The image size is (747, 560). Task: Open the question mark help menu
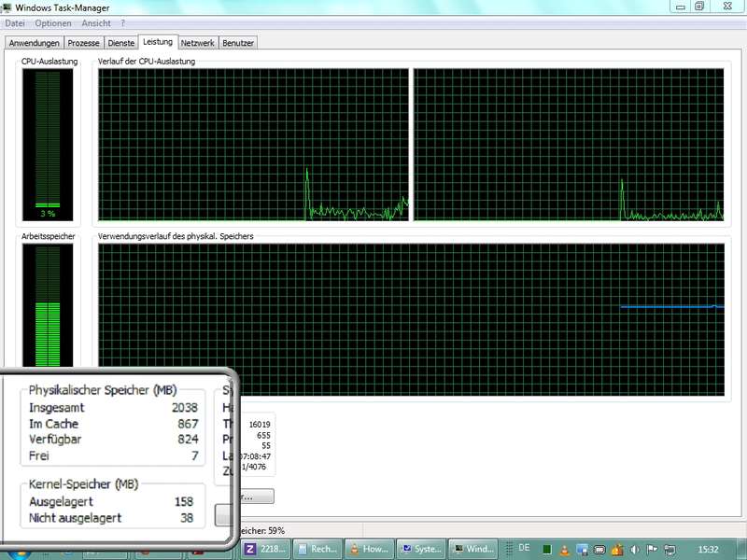tap(122, 22)
